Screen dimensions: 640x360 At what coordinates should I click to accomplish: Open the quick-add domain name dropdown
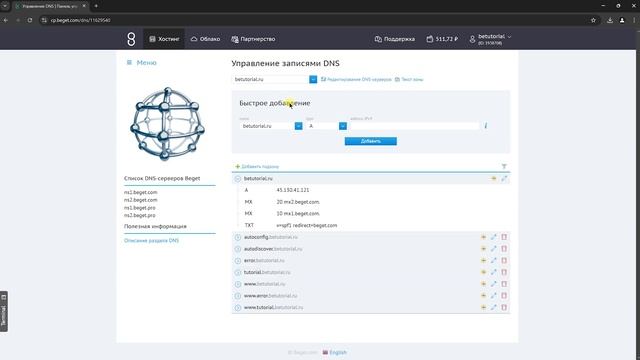tap(298, 126)
